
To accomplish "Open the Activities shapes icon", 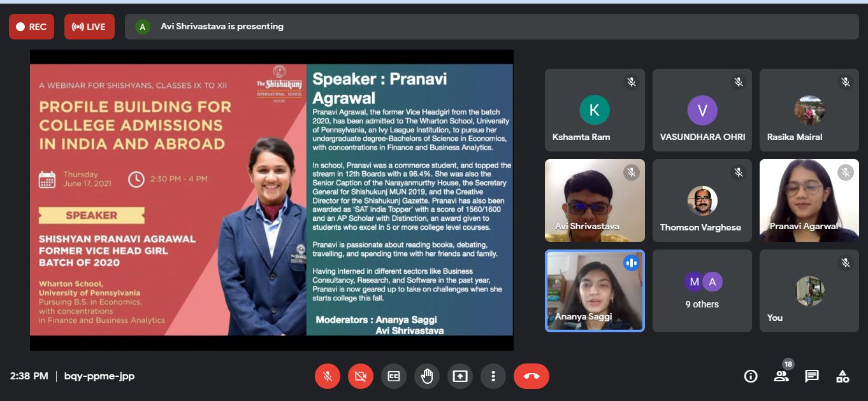I will 843,376.
